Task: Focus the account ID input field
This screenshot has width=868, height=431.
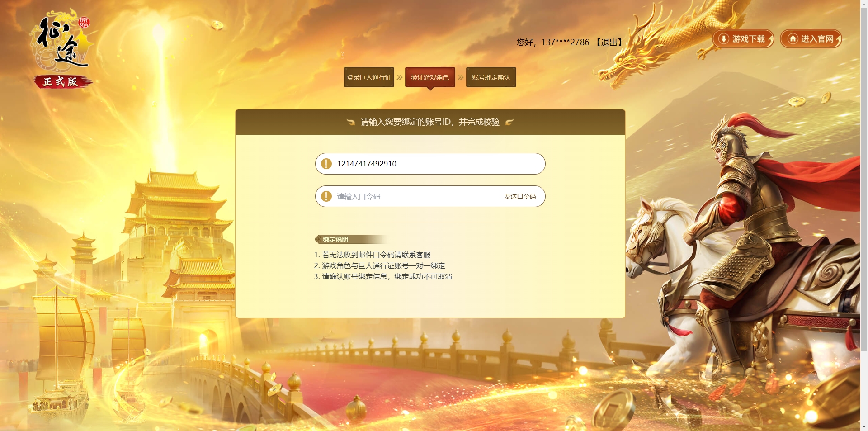Action: 430,164
